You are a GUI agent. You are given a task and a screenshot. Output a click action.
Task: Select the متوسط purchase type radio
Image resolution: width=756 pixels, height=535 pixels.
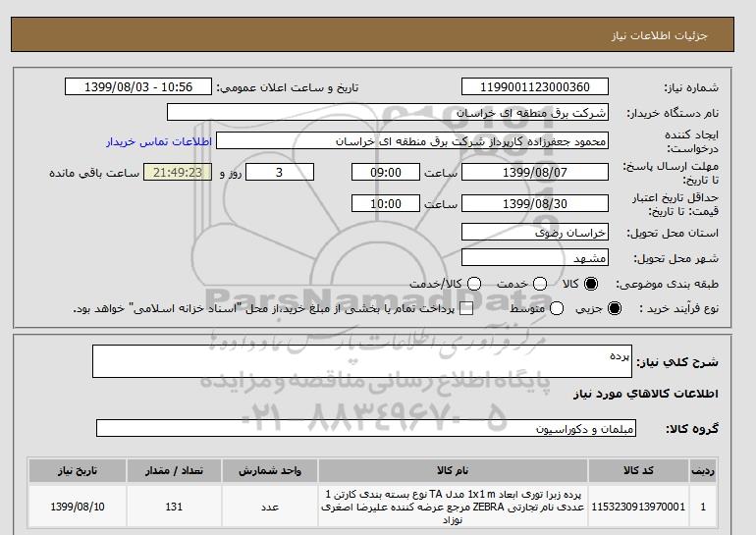(557, 308)
